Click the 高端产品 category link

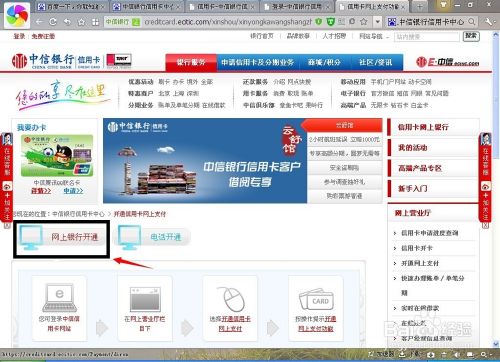(x=353, y=105)
